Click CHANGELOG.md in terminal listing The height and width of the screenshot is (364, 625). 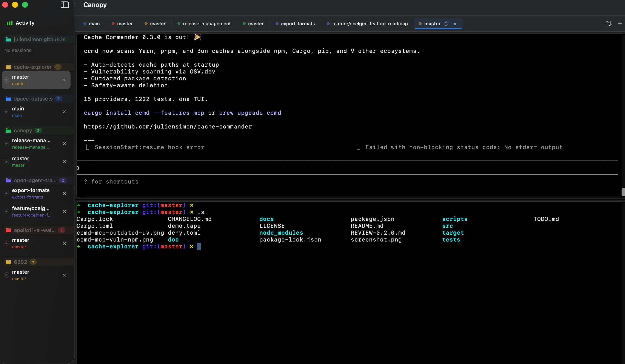click(x=190, y=219)
